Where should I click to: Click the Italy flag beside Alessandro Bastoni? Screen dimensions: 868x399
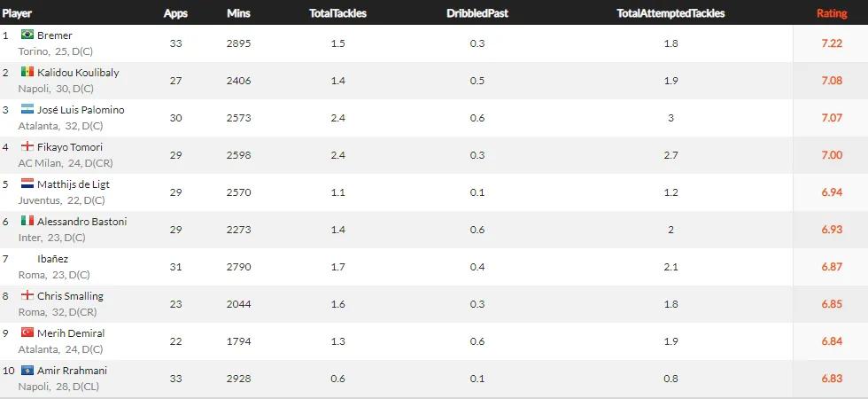27,221
